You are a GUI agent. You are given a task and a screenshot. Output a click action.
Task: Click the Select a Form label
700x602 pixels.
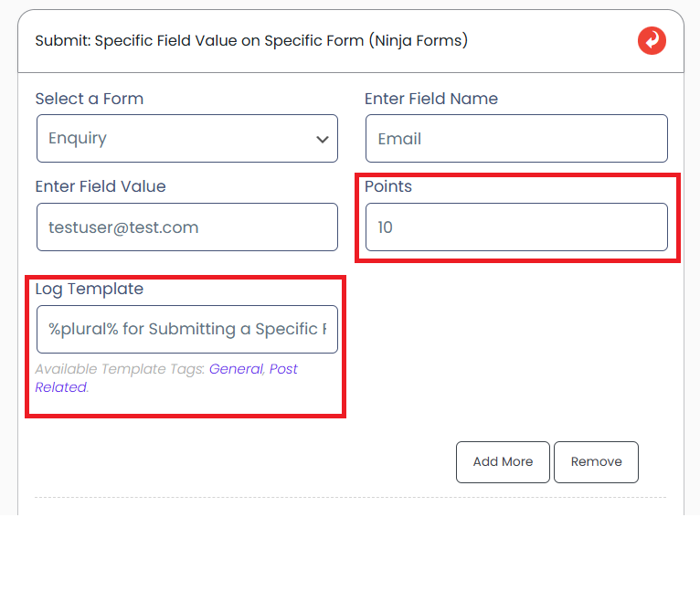pyautogui.click(x=89, y=99)
